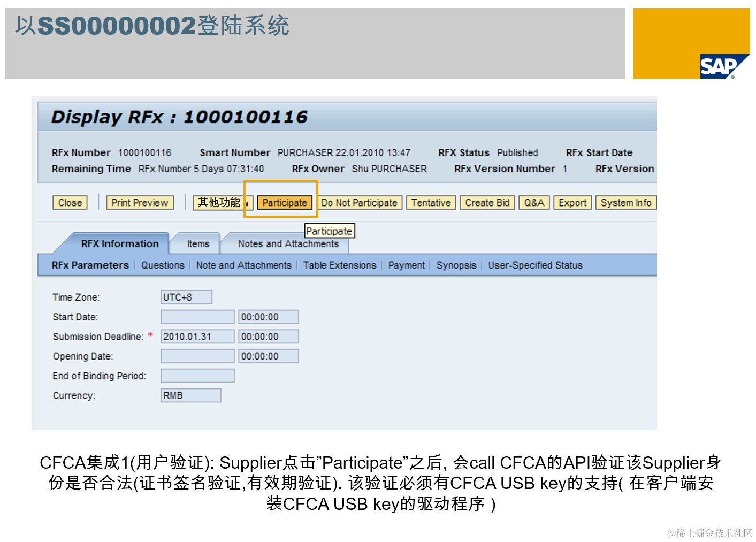Click RFX Status Published text
Image resolution: width=756 pixels, height=542 pixels.
(517, 152)
